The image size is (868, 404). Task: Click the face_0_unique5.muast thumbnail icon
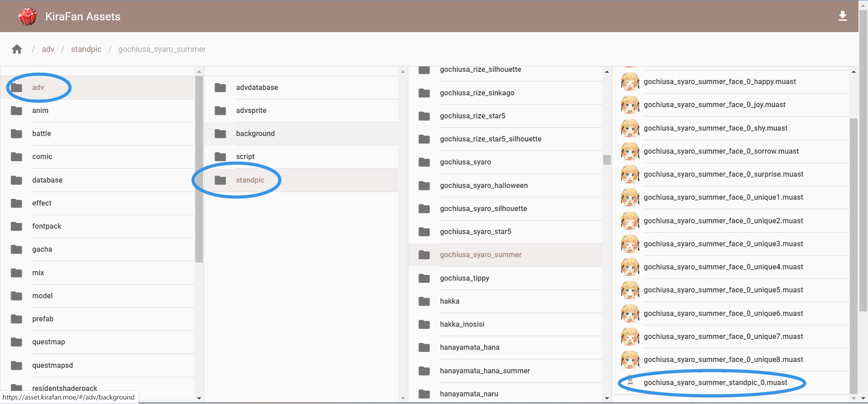630,290
